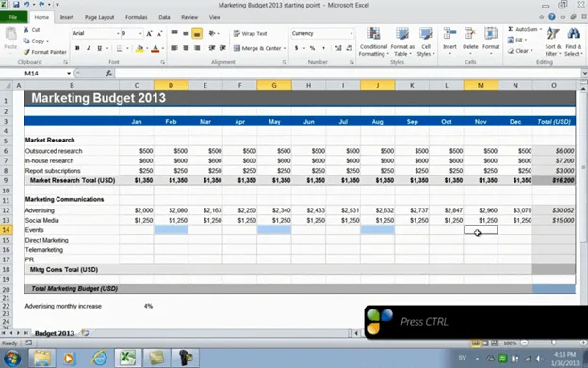This screenshot has width=588, height=368.
Task: Click the Orientation text rotation icon
Action: click(212, 33)
